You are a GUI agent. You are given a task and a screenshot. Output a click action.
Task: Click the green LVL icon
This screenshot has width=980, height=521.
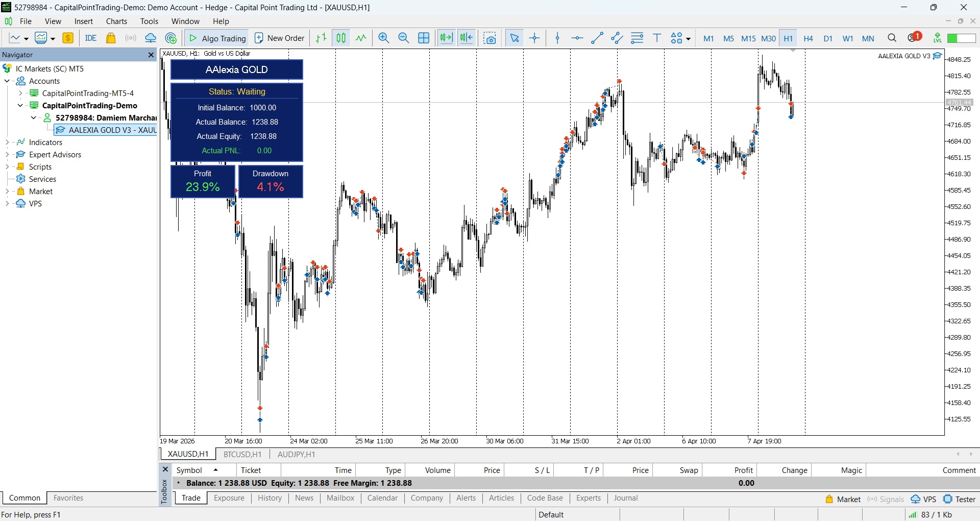[x=938, y=38]
